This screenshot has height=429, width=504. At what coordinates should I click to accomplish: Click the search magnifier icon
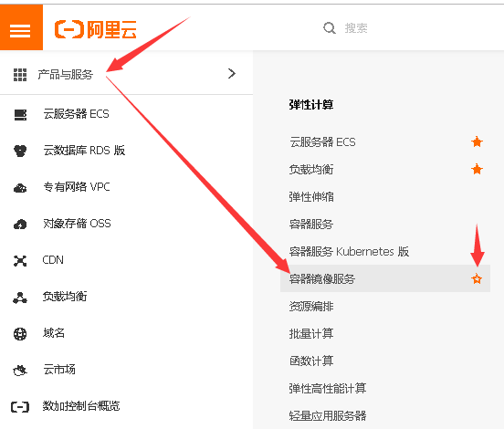coord(330,28)
